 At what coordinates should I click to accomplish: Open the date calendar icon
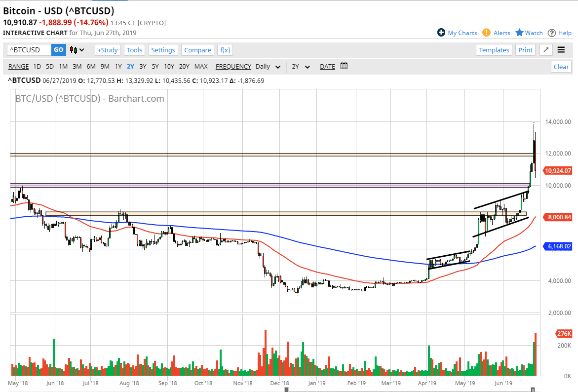[344, 66]
